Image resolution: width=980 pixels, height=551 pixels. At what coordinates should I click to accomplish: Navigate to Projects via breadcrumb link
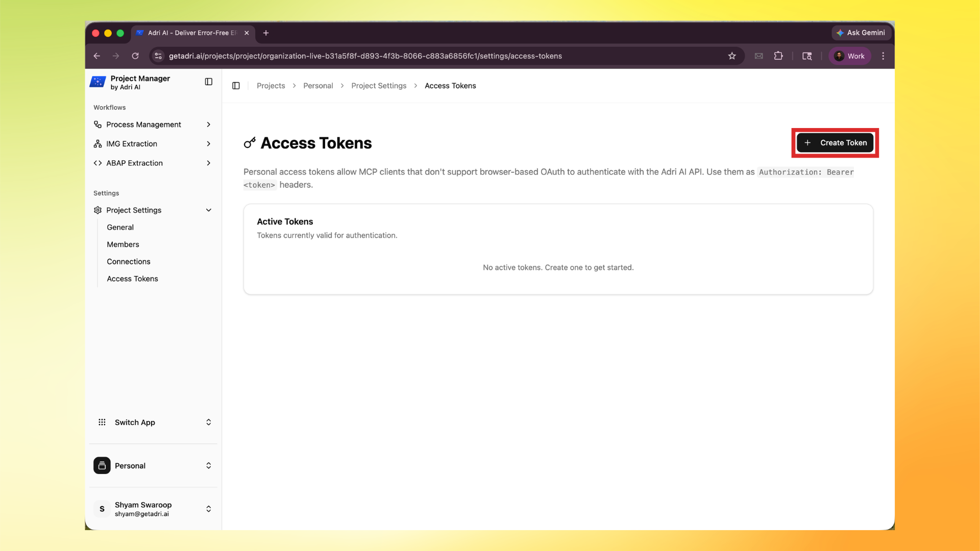(271, 86)
